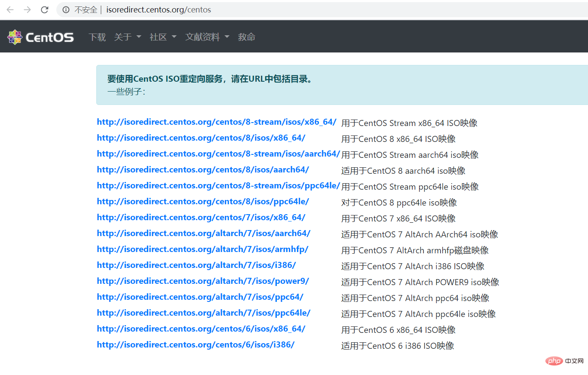Reload the page with the refresh icon
Image resolution: width=588 pixels, height=375 pixels.
coord(45,9)
